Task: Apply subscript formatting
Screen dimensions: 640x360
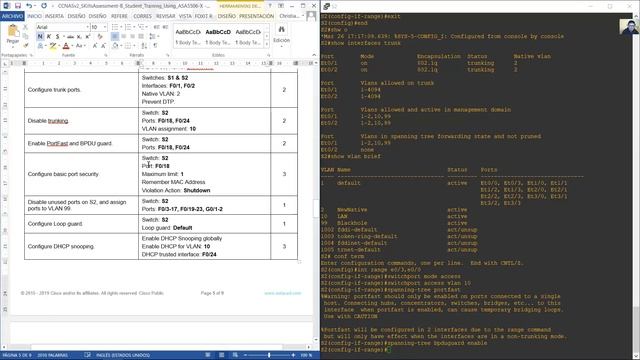Action: [x=79, y=37]
